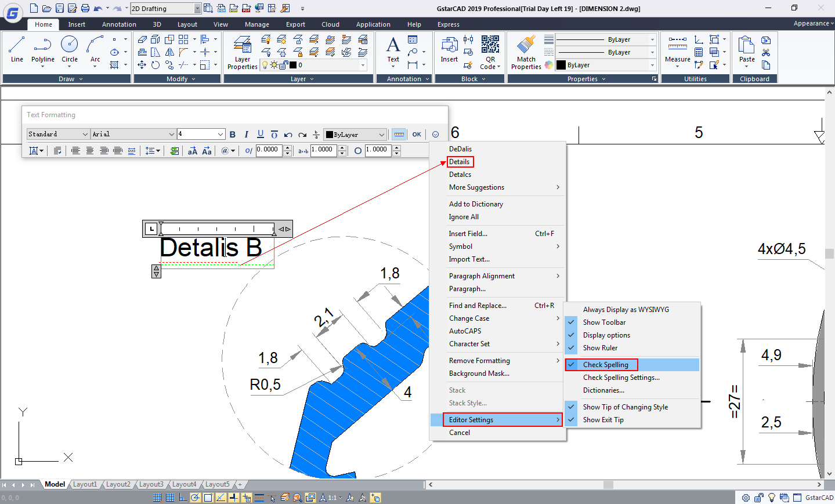The height and width of the screenshot is (504, 835).
Task: Click OK in Text Formatting toolbar
Action: coord(417,135)
